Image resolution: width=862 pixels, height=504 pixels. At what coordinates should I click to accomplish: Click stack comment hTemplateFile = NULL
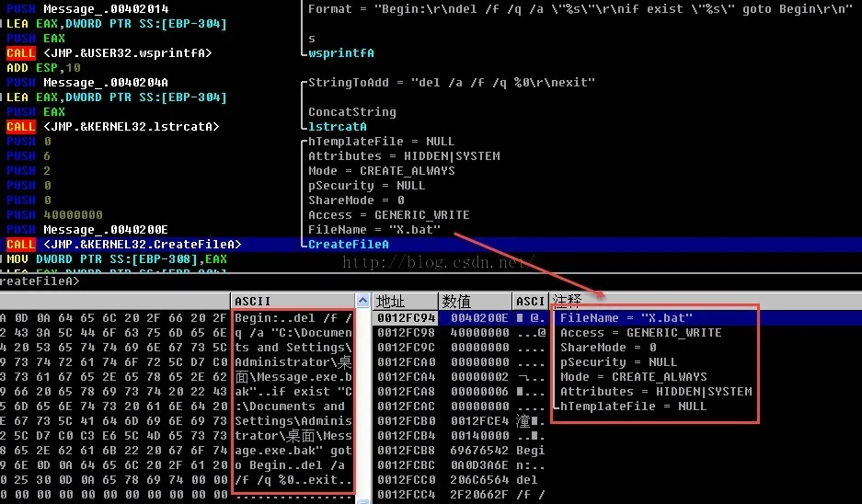click(633, 407)
